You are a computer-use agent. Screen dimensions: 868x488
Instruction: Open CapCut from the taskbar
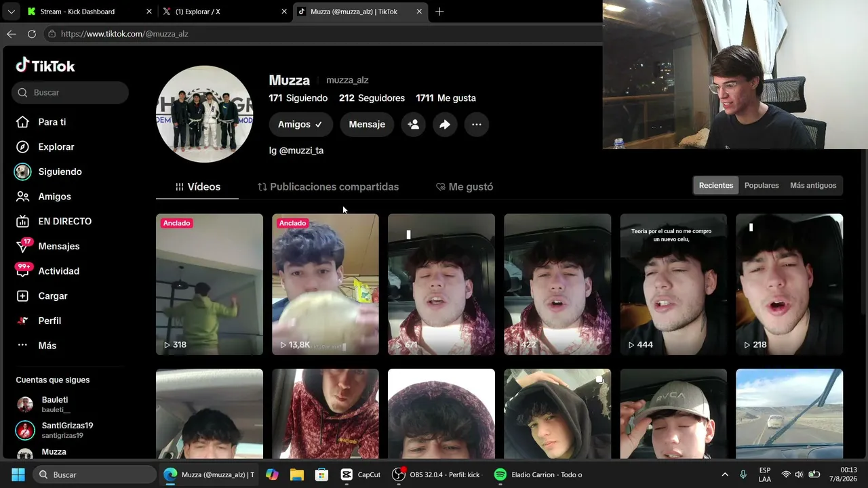click(360, 474)
